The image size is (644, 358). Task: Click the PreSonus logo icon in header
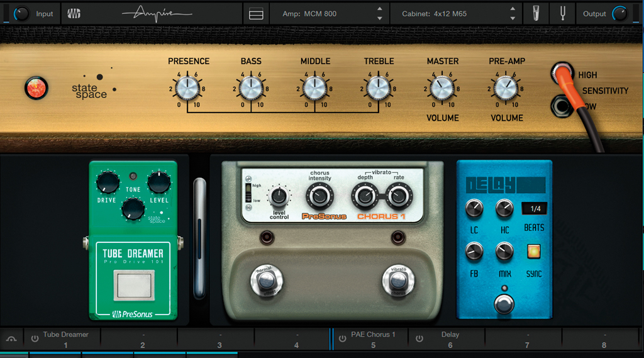pos(74,14)
